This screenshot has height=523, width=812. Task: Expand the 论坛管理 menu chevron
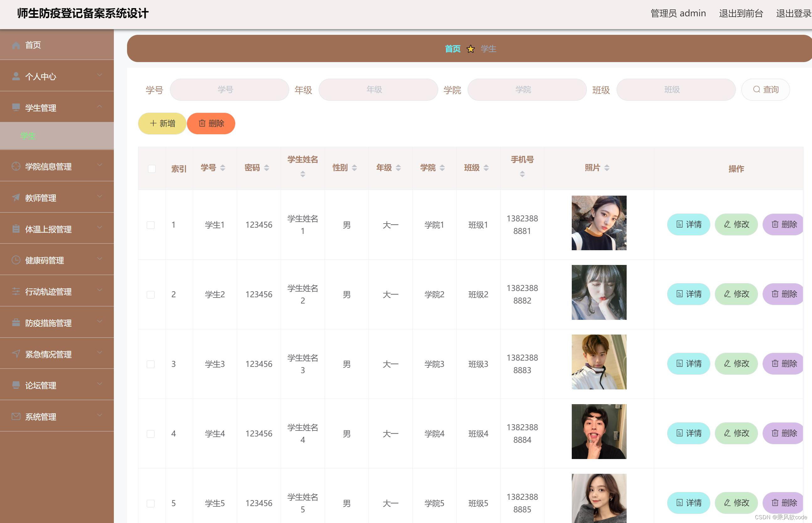(x=99, y=384)
